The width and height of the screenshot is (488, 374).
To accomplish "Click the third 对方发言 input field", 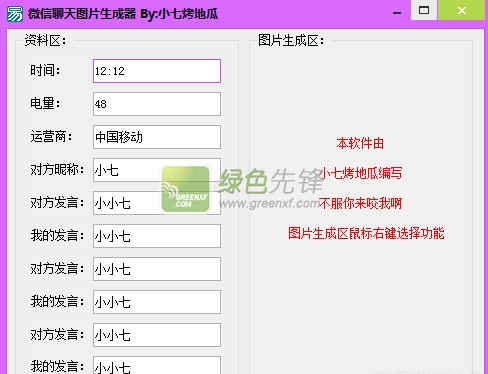I will click(157, 335).
